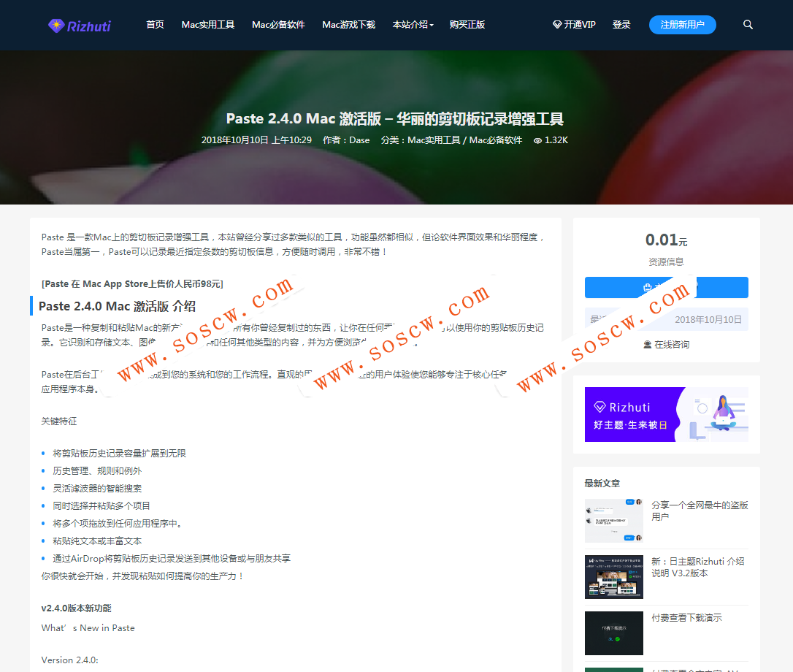
Task: Click bullet 同时选择并粘贴多个项目
Action: coord(101,506)
